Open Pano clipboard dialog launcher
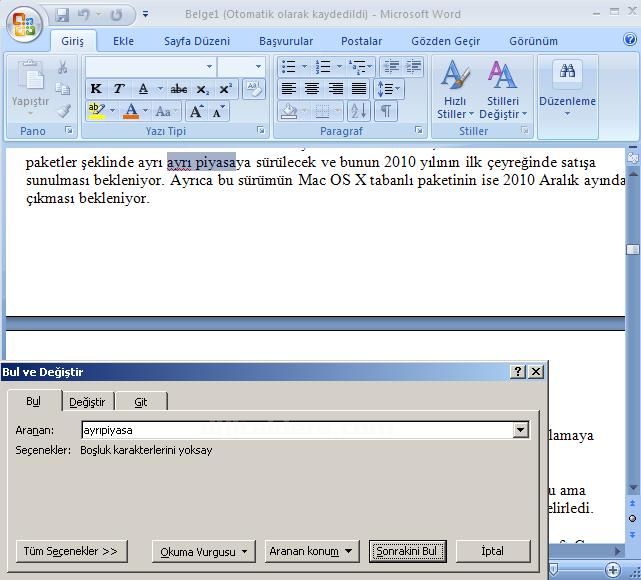Image resolution: width=641 pixels, height=580 pixels. click(69, 130)
